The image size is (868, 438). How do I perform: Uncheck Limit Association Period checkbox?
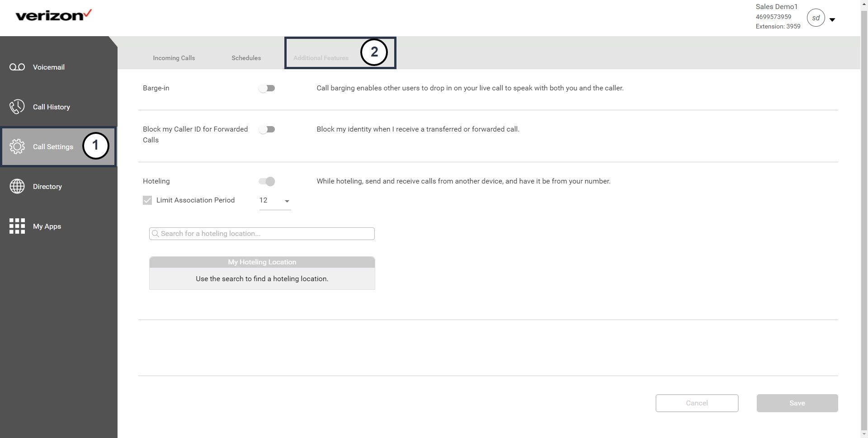pyautogui.click(x=147, y=200)
